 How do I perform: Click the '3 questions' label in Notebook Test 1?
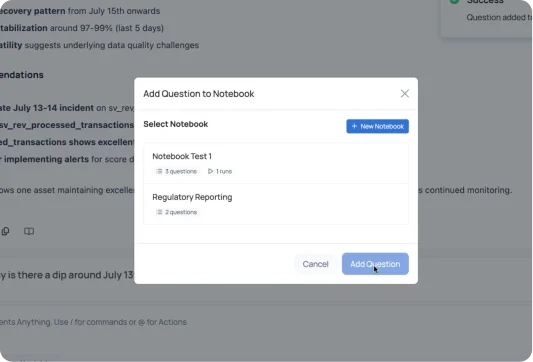click(x=181, y=171)
